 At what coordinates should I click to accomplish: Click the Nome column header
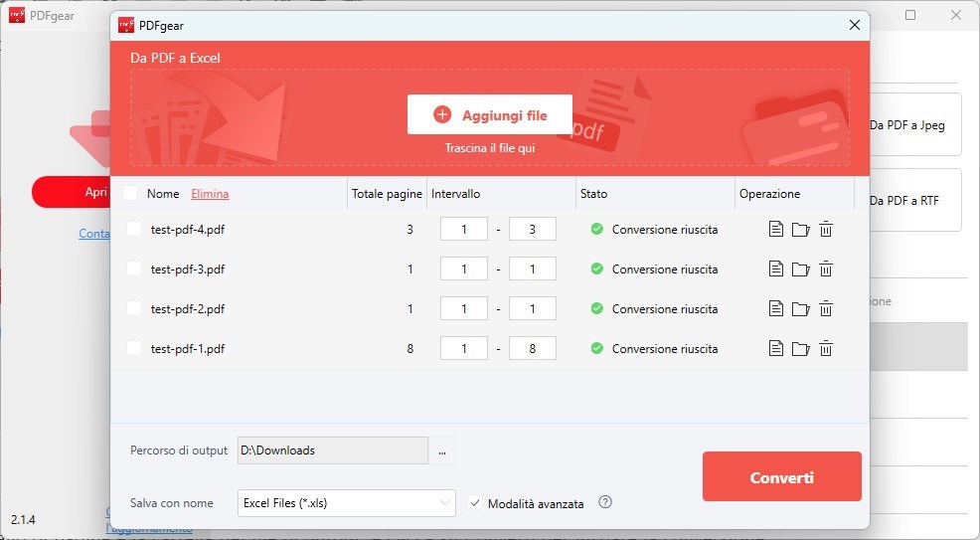click(x=162, y=194)
